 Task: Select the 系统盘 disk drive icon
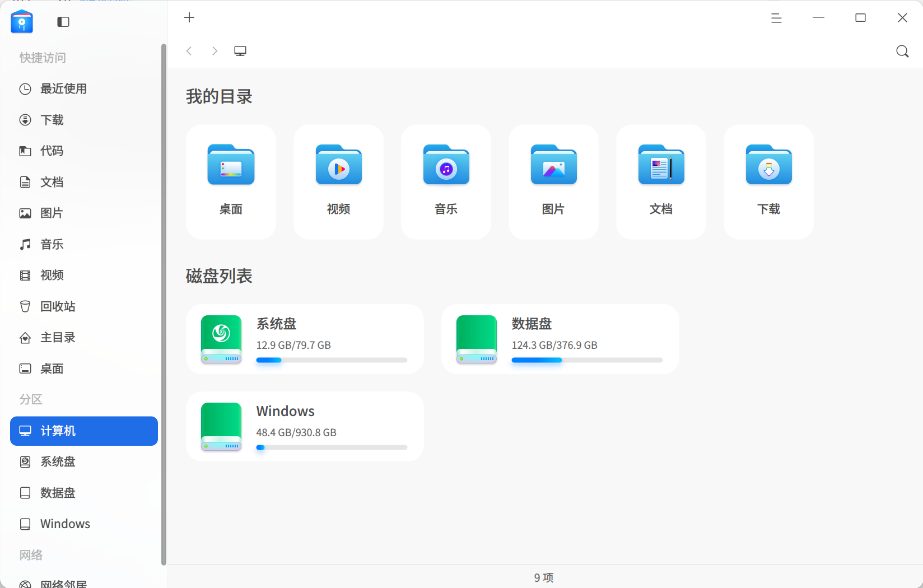pos(221,339)
